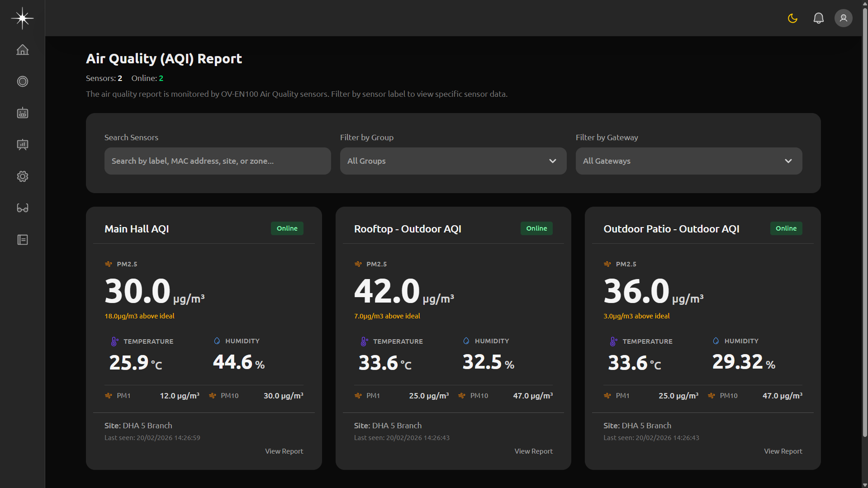Open the document list icon in the sidebar
This screenshot has height=488, width=868.
[x=22, y=240]
